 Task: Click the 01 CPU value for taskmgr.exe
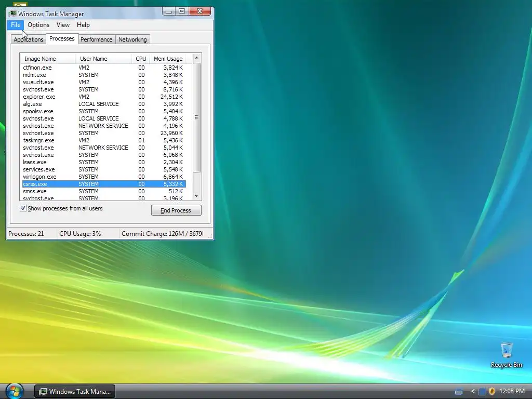point(141,140)
